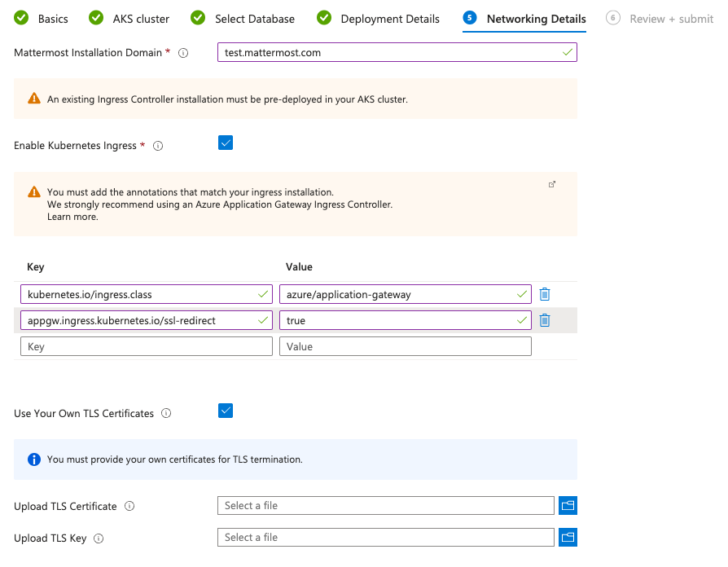Screen dimensions: 728x567
Task: Remove the ssl-redirect annotation using its trash icon
Action: coord(544,320)
